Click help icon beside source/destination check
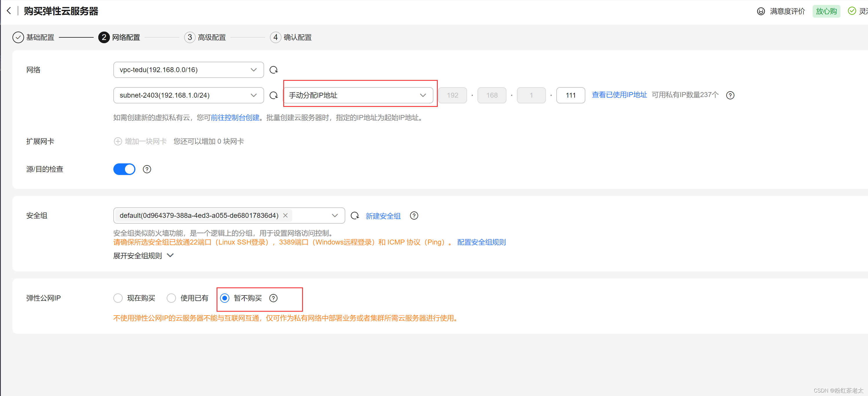868x396 pixels. pyautogui.click(x=147, y=169)
